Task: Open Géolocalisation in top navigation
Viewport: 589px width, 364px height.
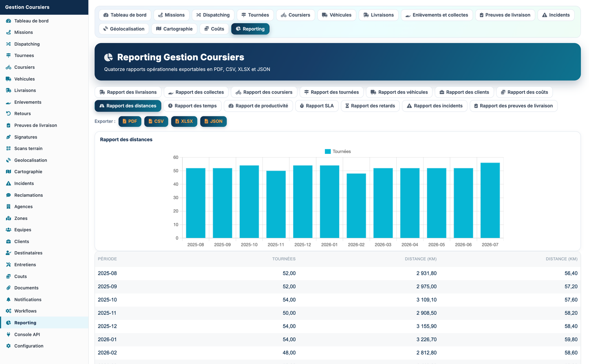Action: 124,29
